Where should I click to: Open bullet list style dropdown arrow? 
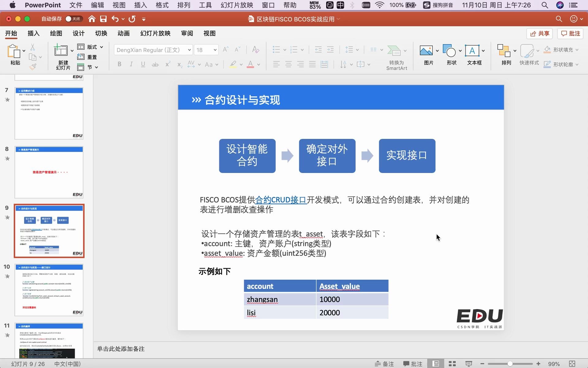(x=285, y=50)
